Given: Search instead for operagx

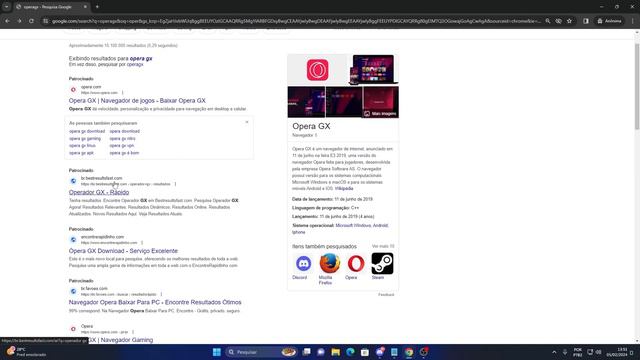Looking at the screenshot, I should pos(135,64).
